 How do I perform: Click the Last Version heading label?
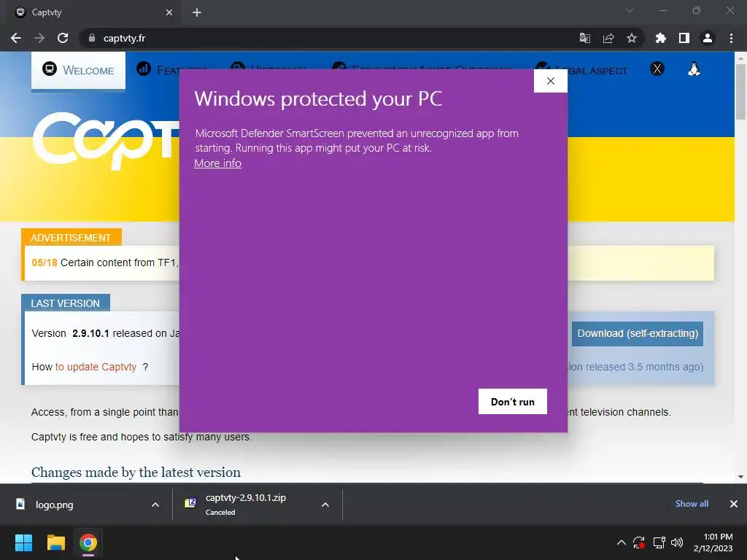click(x=65, y=303)
